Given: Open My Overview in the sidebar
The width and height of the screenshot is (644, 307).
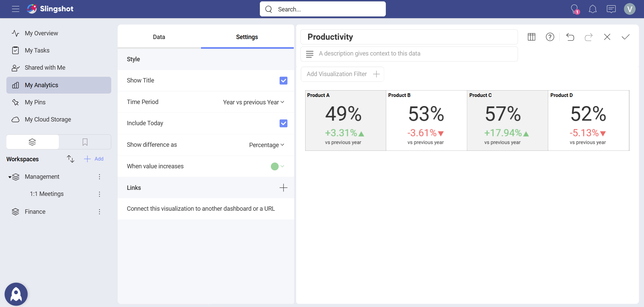Looking at the screenshot, I should [x=41, y=33].
